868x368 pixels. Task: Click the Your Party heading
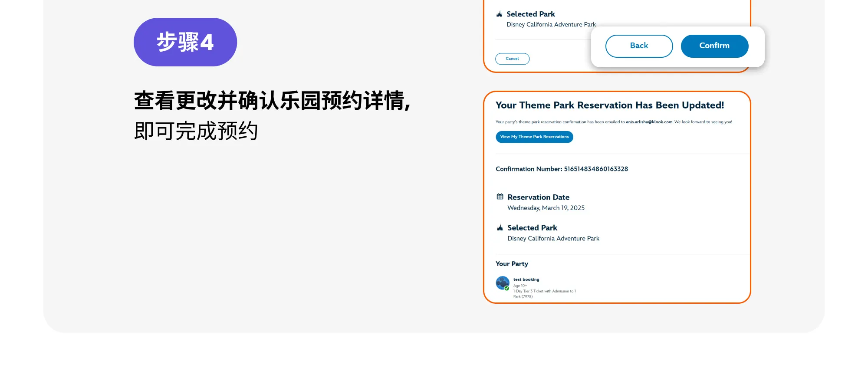(x=512, y=264)
